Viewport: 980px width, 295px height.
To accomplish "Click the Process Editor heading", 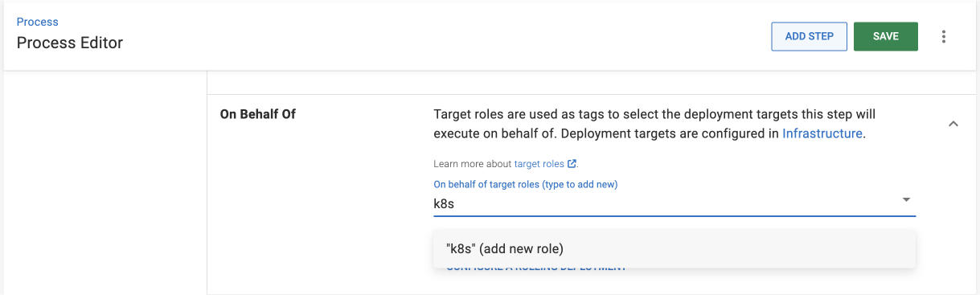I will coord(70,43).
